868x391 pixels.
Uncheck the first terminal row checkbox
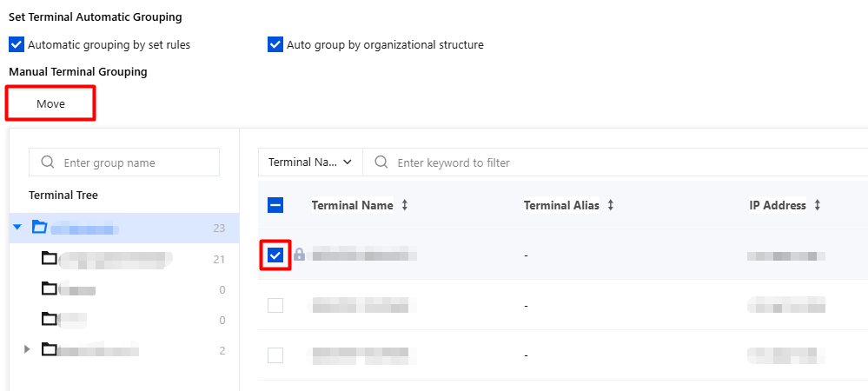pos(275,255)
